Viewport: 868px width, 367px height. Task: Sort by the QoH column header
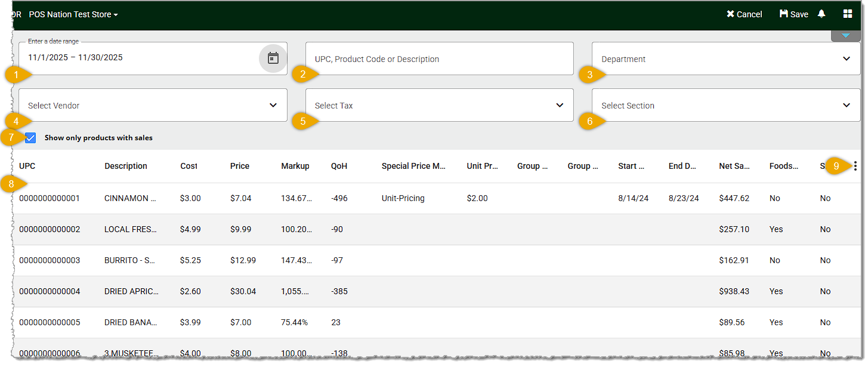(x=339, y=166)
